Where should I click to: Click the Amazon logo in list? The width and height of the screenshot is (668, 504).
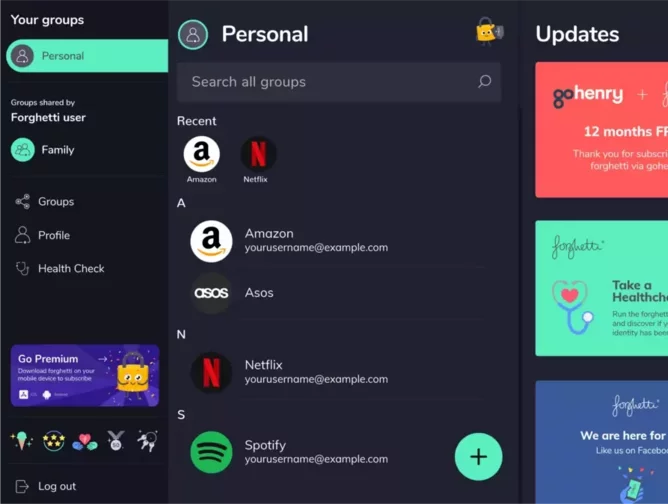coord(211,241)
